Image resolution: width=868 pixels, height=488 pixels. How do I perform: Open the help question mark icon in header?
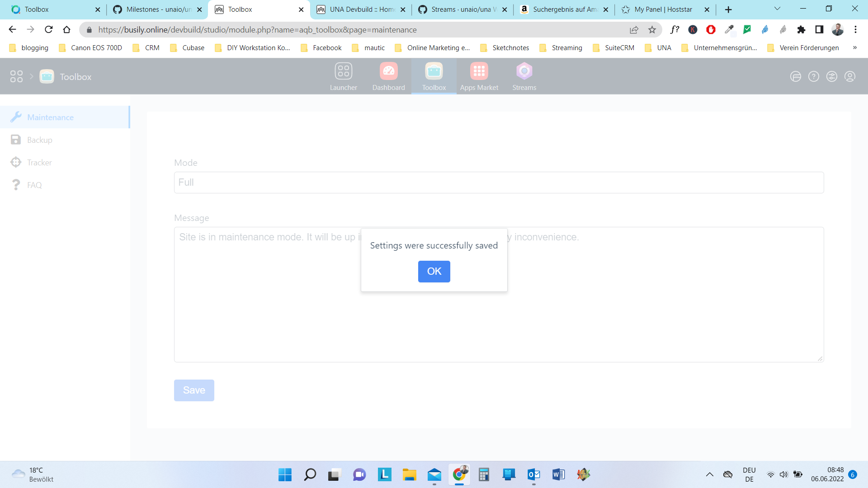point(813,77)
